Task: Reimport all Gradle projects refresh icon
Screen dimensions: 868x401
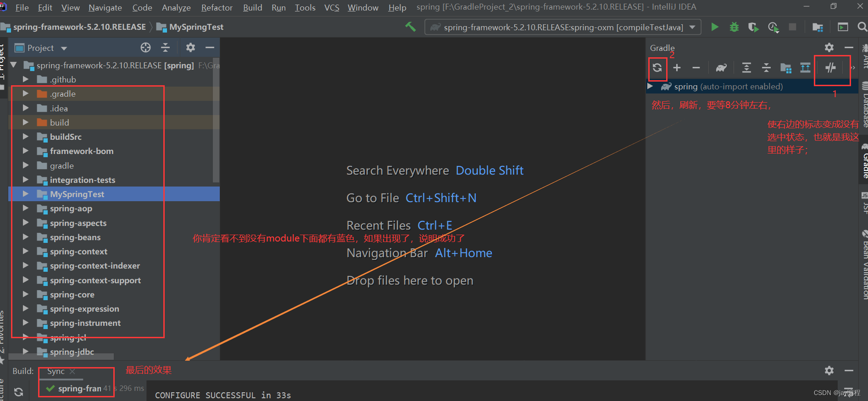Action: [x=657, y=68]
